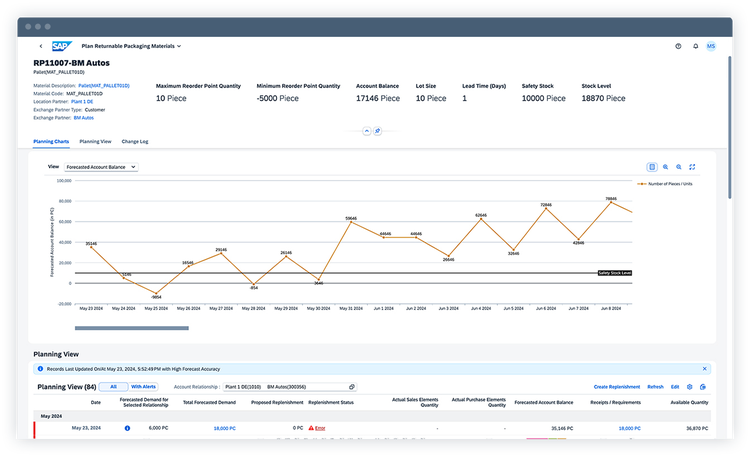This screenshot has width=750, height=456.
Task: Click the Safety Stock Level line label
Action: pyautogui.click(x=615, y=273)
